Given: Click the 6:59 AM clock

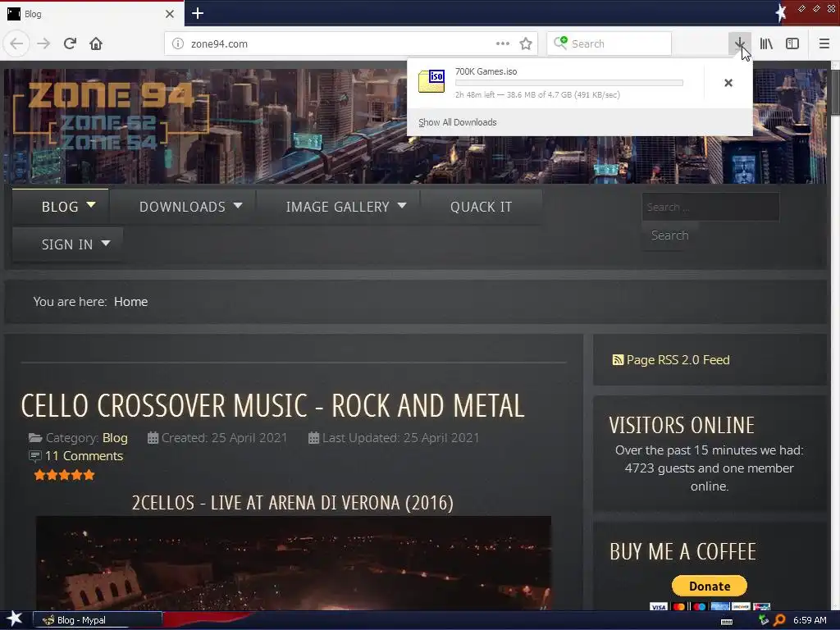Looking at the screenshot, I should pos(810,620).
